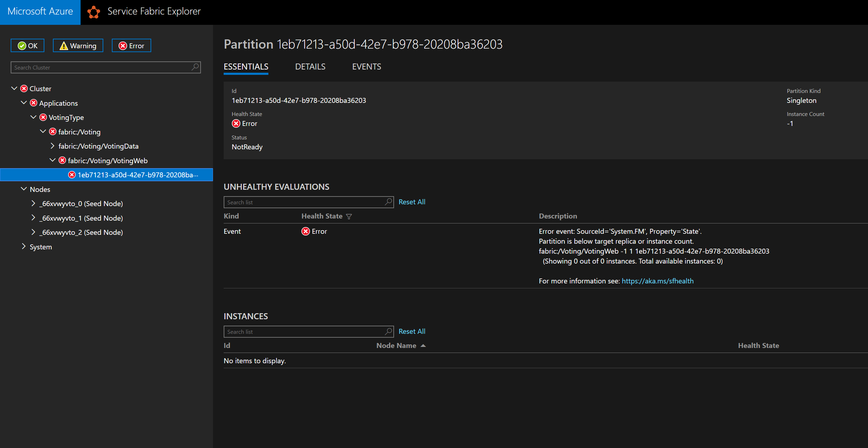Expand the _66xvwyvto_0 seed node
The width and height of the screenshot is (868, 448).
[33, 203]
